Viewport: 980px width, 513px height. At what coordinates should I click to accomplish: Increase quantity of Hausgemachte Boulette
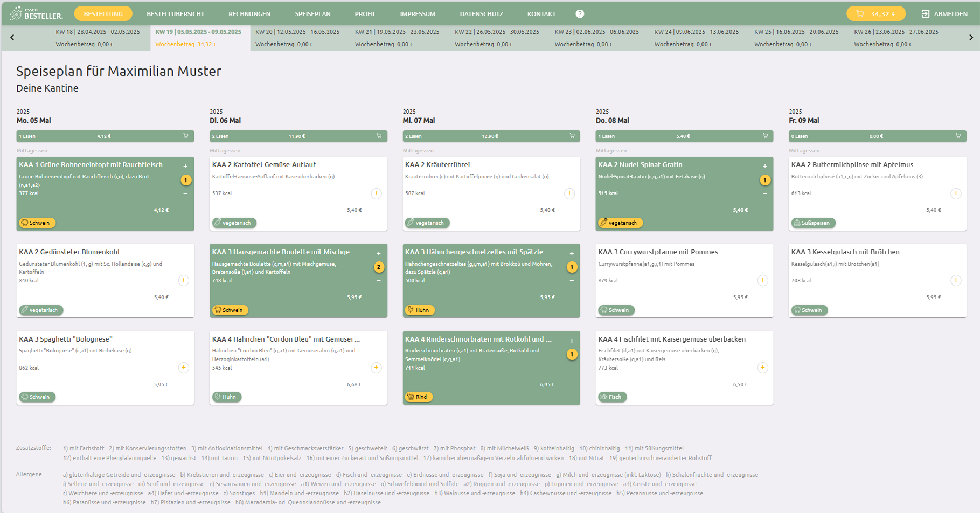pos(379,254)
